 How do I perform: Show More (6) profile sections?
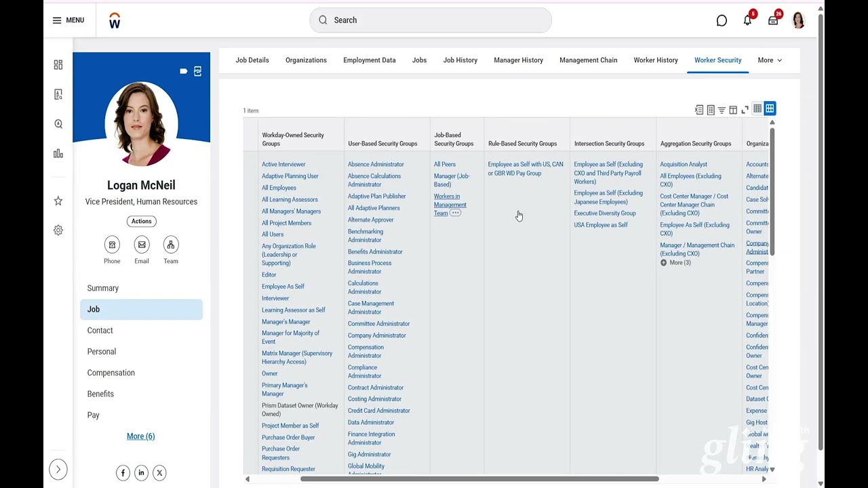tap(141, 436)
